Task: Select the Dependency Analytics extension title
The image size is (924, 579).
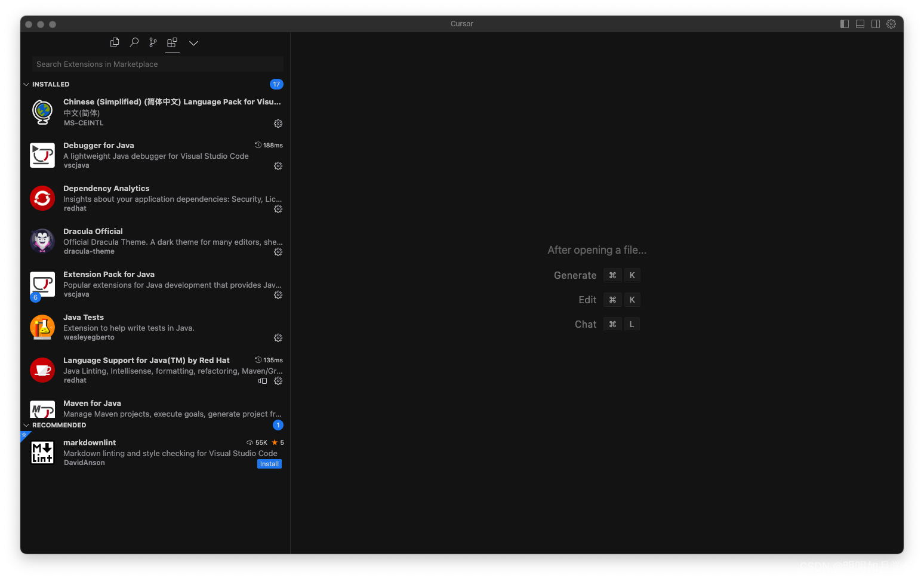Action: (x=106, y=188)
